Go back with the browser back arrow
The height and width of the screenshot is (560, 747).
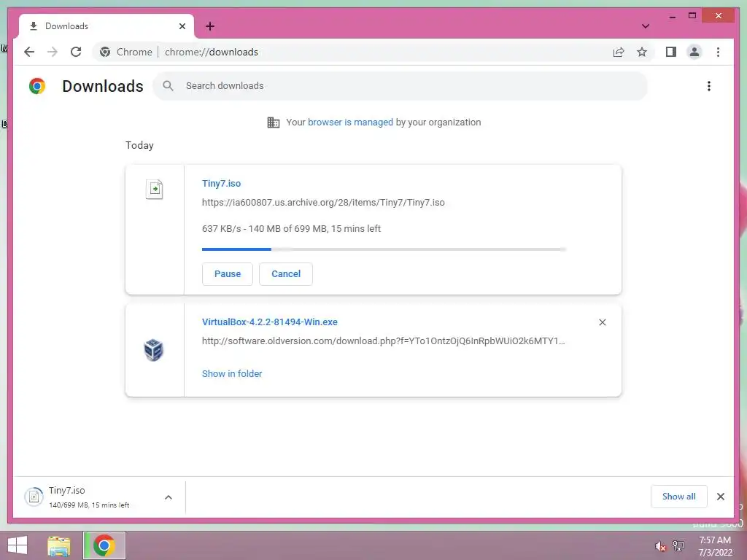click(x=29, y=52)
